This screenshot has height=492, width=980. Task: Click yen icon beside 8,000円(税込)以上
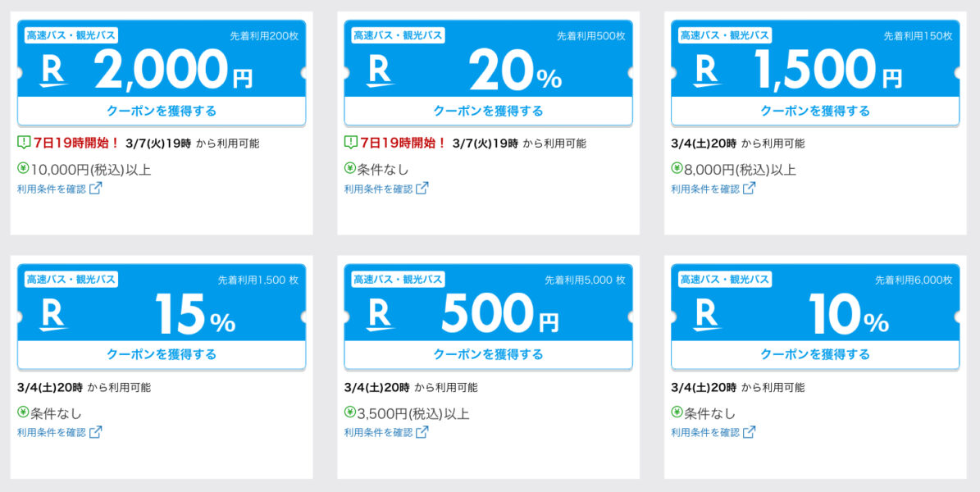click(x=677, y=168)
